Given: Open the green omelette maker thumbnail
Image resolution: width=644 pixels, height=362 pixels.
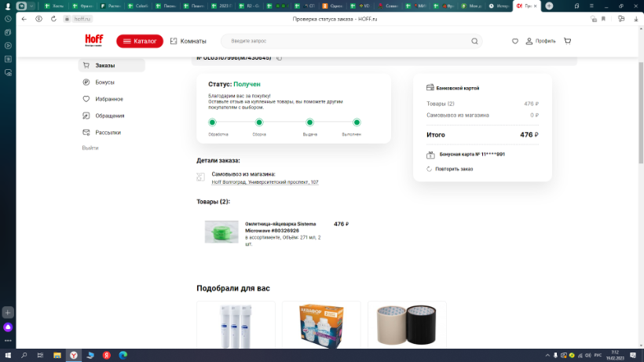Looking at the screenshot, I should click(x=221, y=232).
